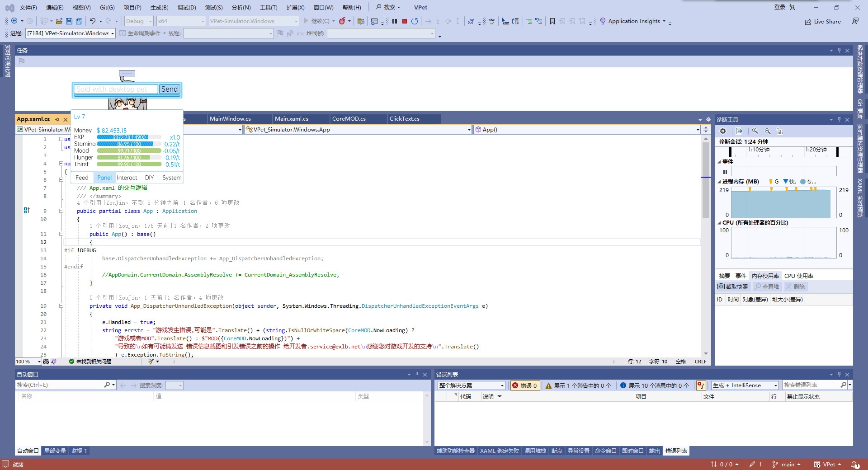Click the Restart debugging icon
The image size is (868, 470).
coord(415,21)
